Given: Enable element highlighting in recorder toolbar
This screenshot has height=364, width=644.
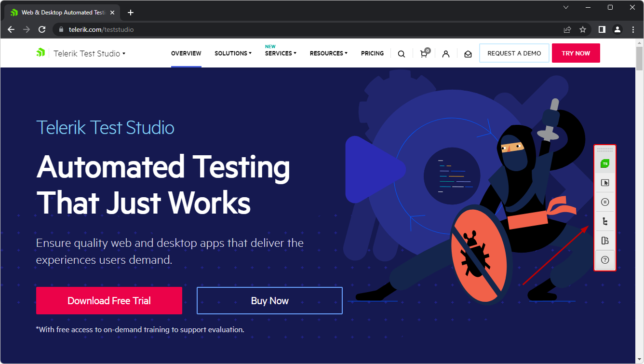Looking at the screenshot, I should (x=605, y=183).
